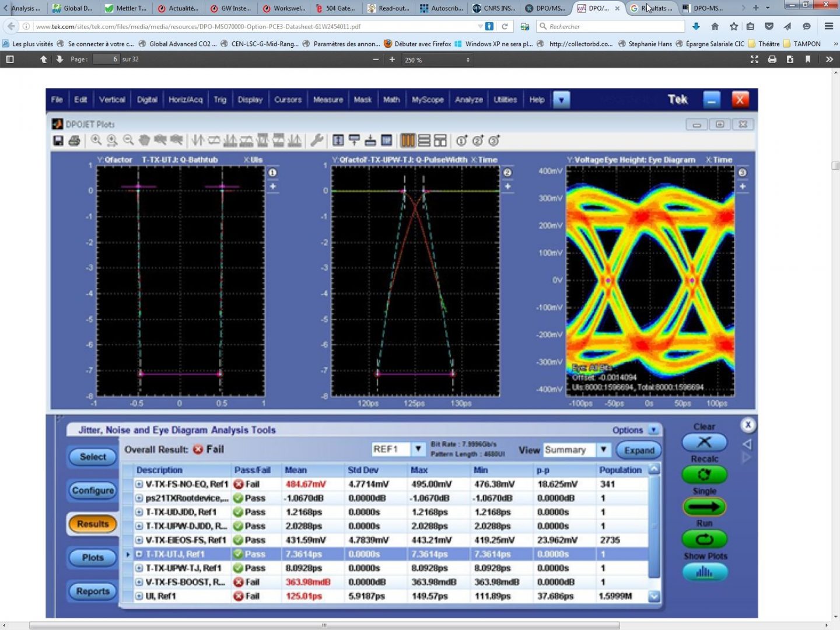Click the save icon in DPOJET Plots toolbar
840x630 pixels.
click(58, 141)
